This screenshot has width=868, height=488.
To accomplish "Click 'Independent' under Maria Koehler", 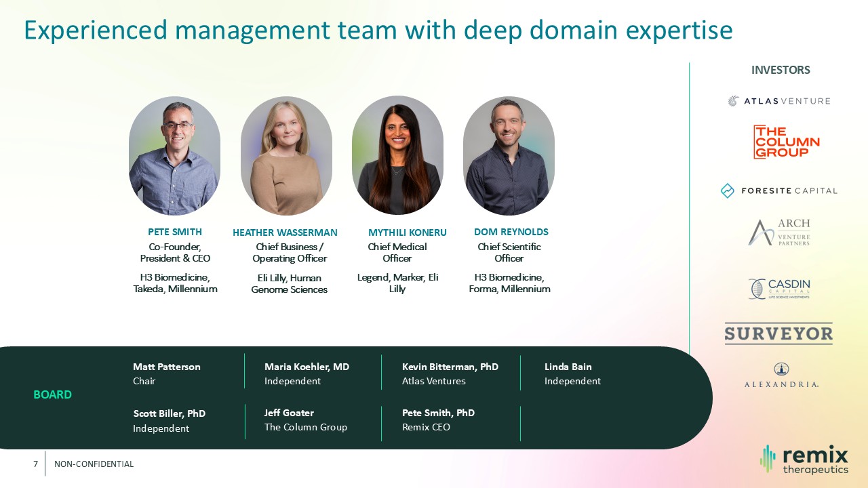I will coord(292,381).
